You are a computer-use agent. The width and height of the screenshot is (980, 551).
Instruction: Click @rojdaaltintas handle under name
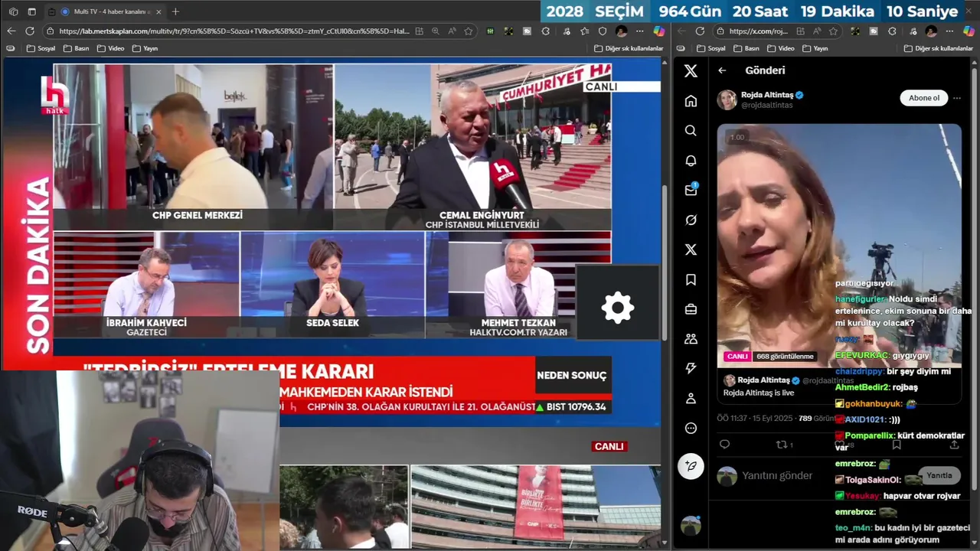point(766,106)
